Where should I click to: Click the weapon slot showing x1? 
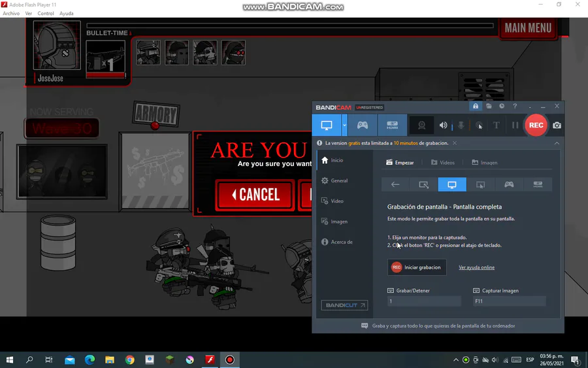point(105,59)
